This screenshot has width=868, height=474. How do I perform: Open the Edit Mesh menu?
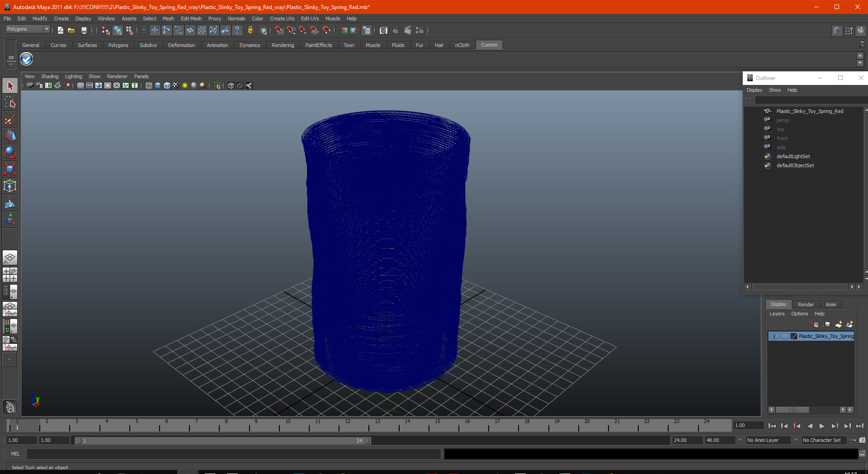[191, 19]
